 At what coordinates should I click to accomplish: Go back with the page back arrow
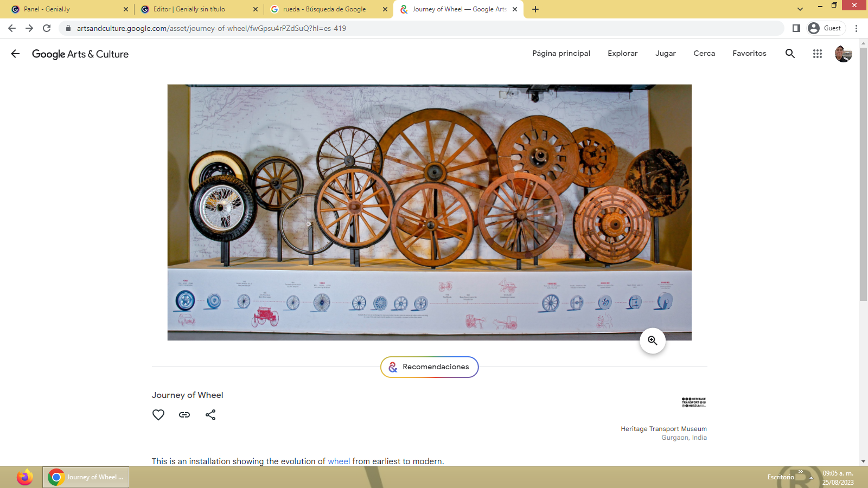coord(15,54)
